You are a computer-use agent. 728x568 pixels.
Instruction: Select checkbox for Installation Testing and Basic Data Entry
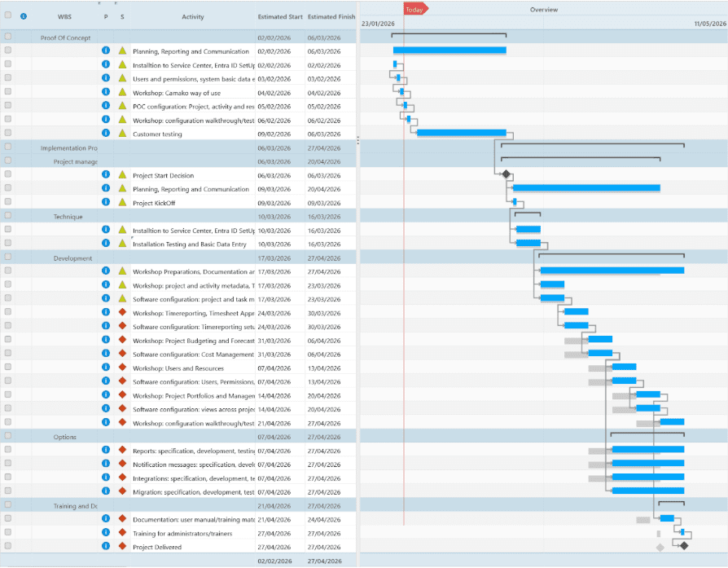click(x=8, y=243)
